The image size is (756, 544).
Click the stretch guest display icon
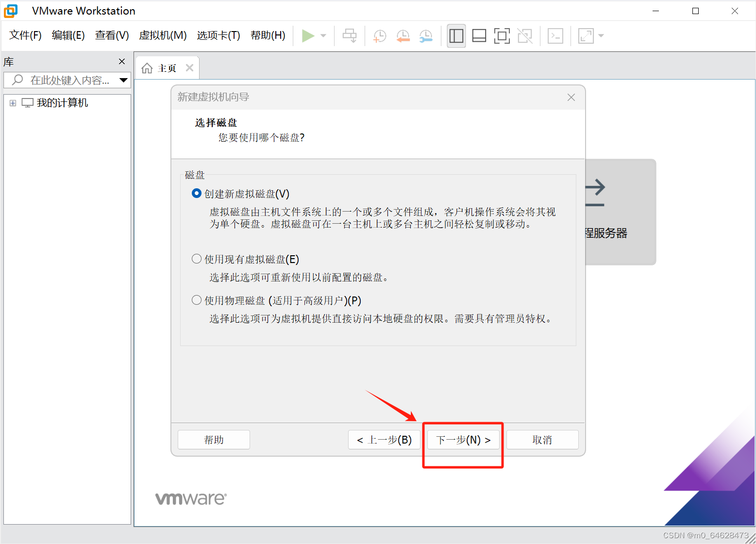click(586, 35)
